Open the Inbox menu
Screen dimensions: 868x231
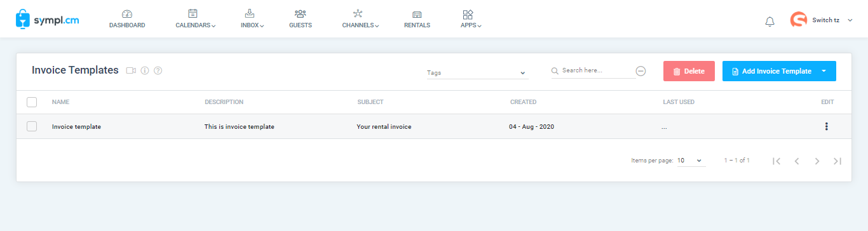tap(252, 18)
